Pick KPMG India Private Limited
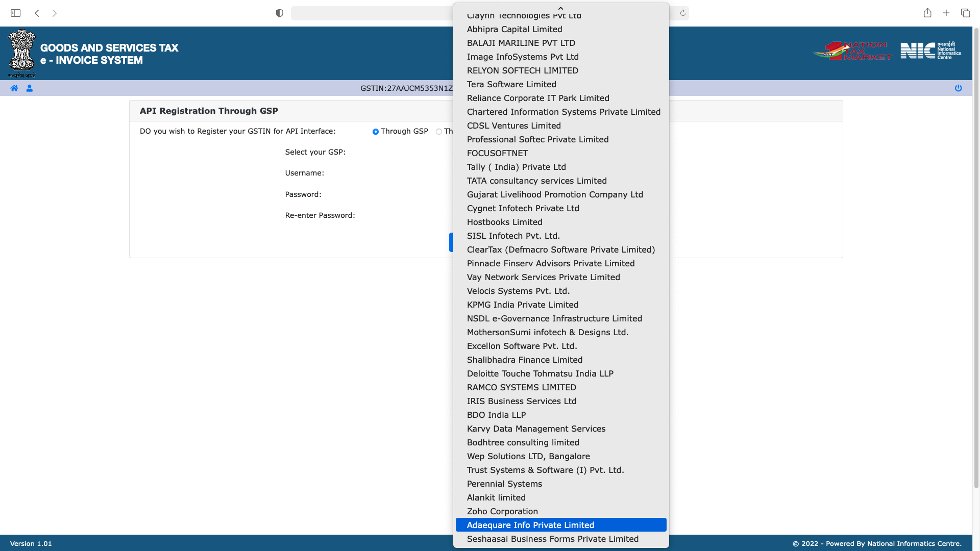Screen dimensions: 980x551 click(x=561, y=305)
